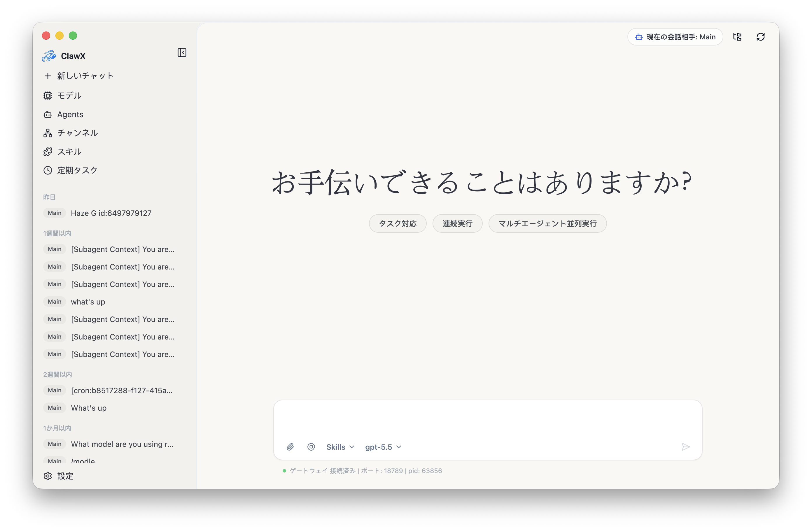Open 設定 at sidebar bottom
The image size is (812, 532).
pyautogui.click(x=115, y=476)
